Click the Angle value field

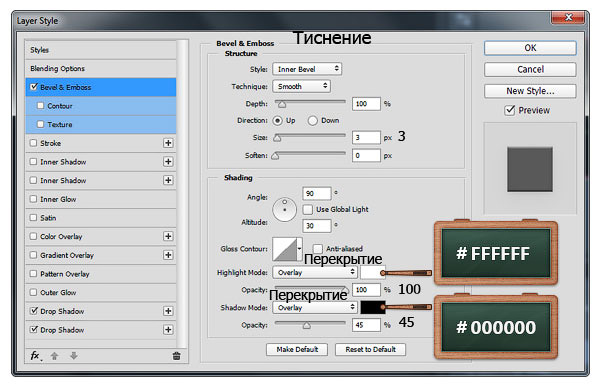(317, 193)
